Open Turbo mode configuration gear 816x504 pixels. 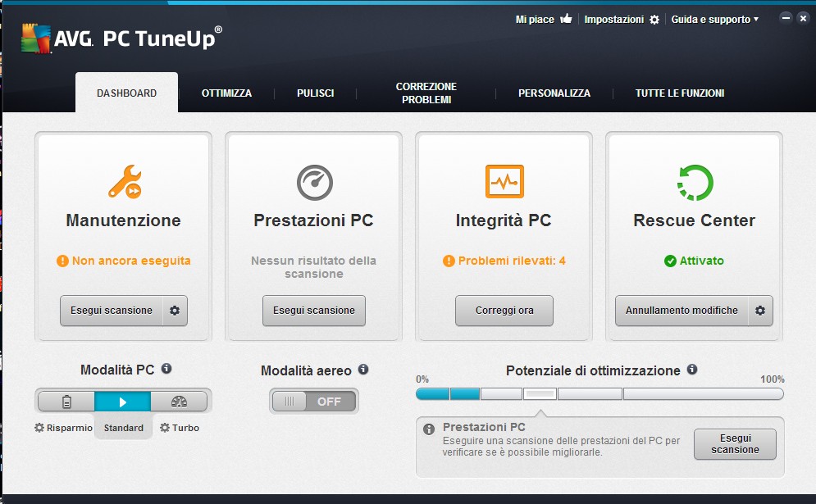click(165, 428)
